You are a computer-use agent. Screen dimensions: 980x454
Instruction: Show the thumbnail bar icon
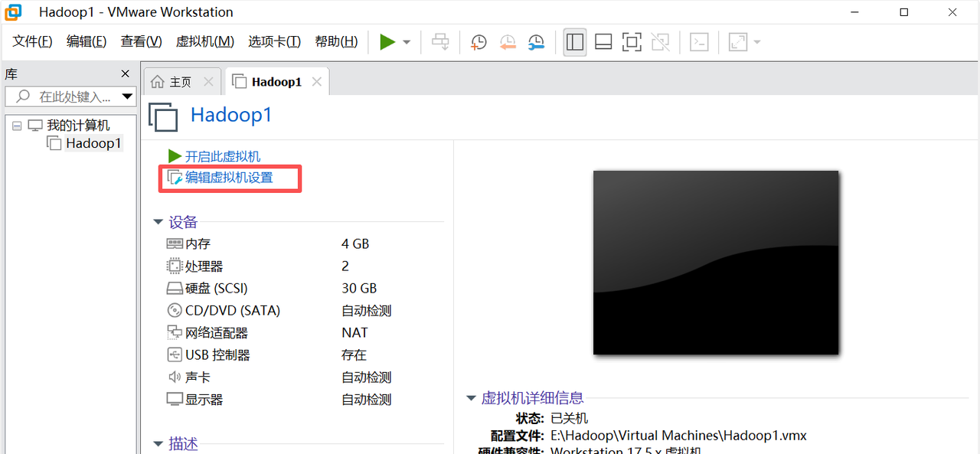pos(603,41)
